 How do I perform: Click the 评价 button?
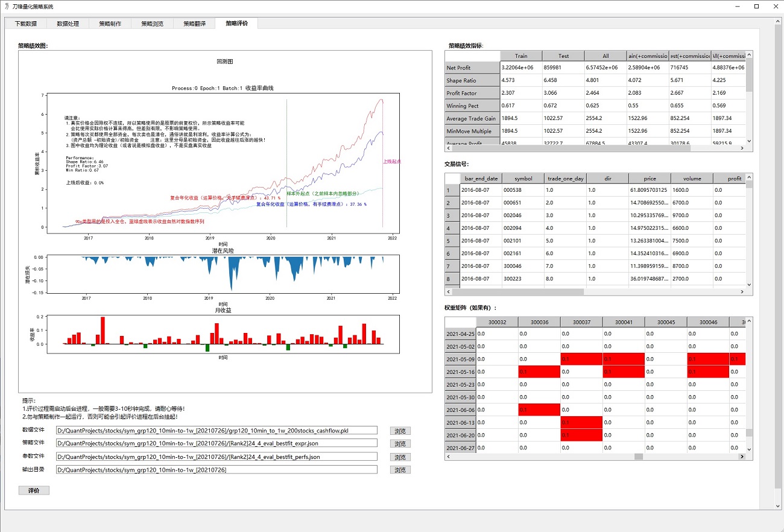pos(34,490)
